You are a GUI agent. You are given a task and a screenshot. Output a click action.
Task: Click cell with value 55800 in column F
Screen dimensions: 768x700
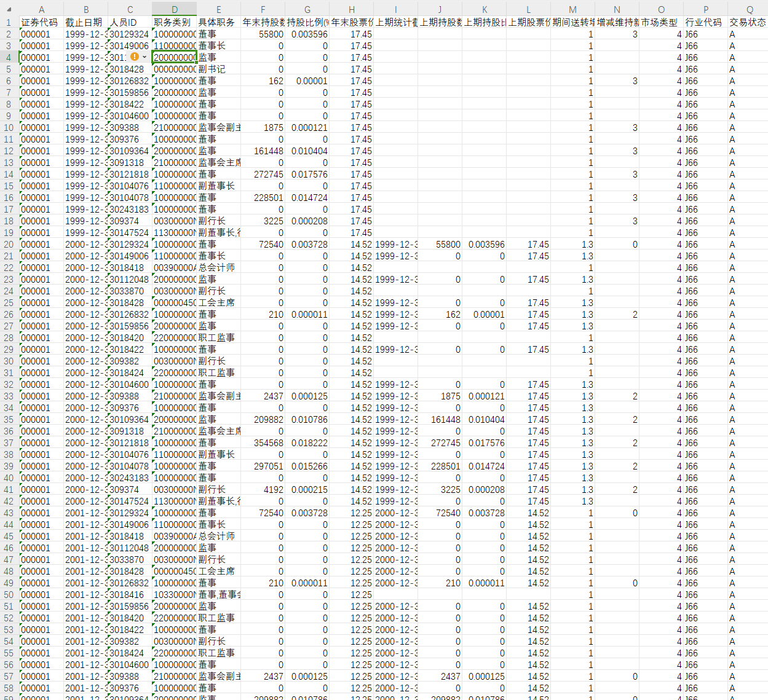tap(263, 34)
